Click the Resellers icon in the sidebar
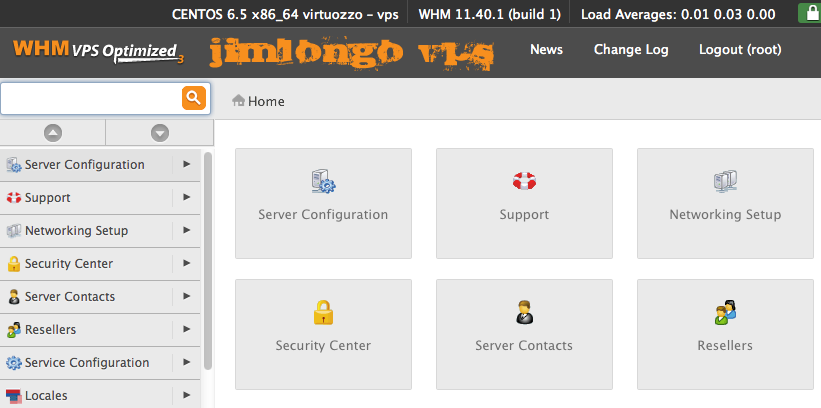This screenshot has width=821, height=408. (14, 330)
